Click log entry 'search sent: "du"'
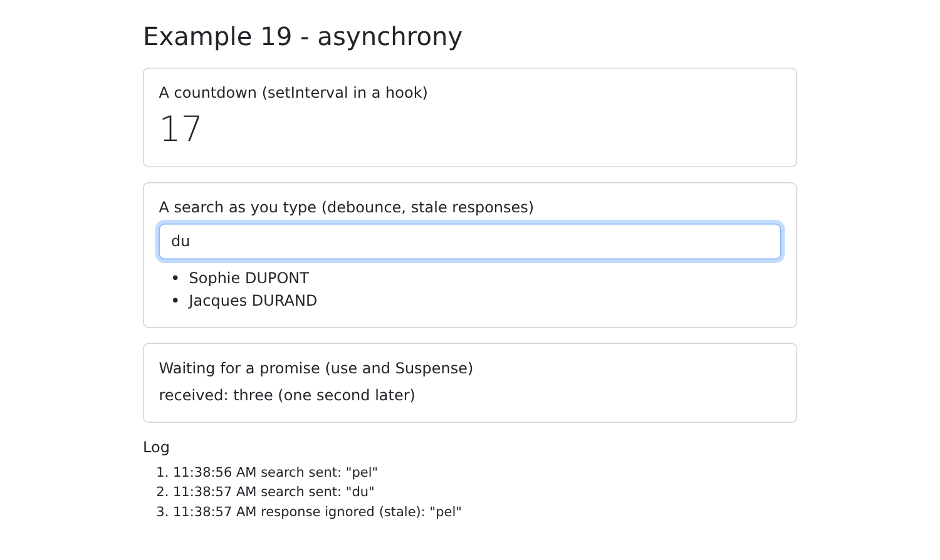 point(273,492)
